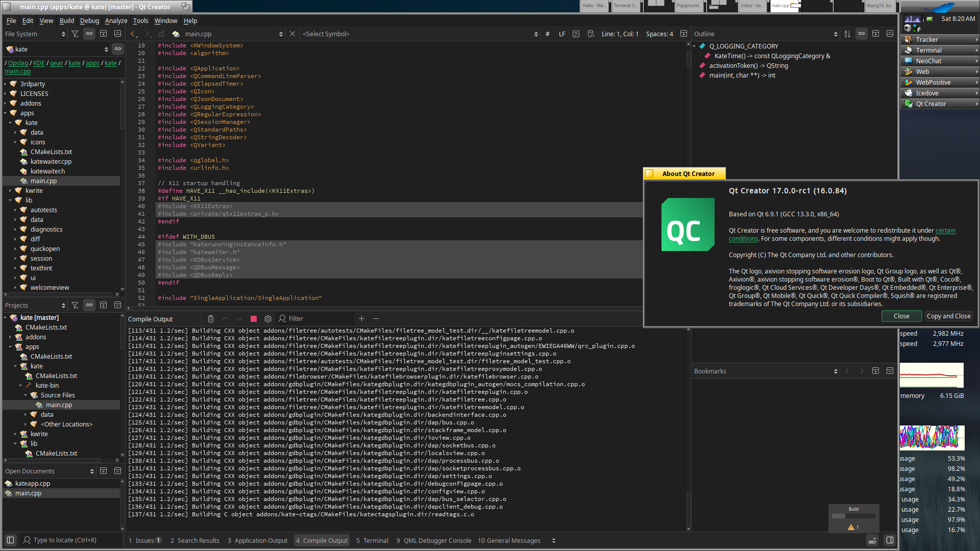Stop the build with red square icon
The width and height of the screenshot is (980, 551).
254,319
